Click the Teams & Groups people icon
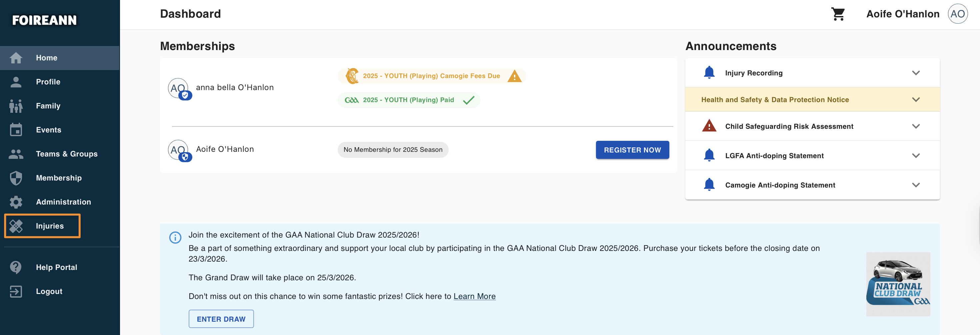The image size is (980, 335). point(16,154)
